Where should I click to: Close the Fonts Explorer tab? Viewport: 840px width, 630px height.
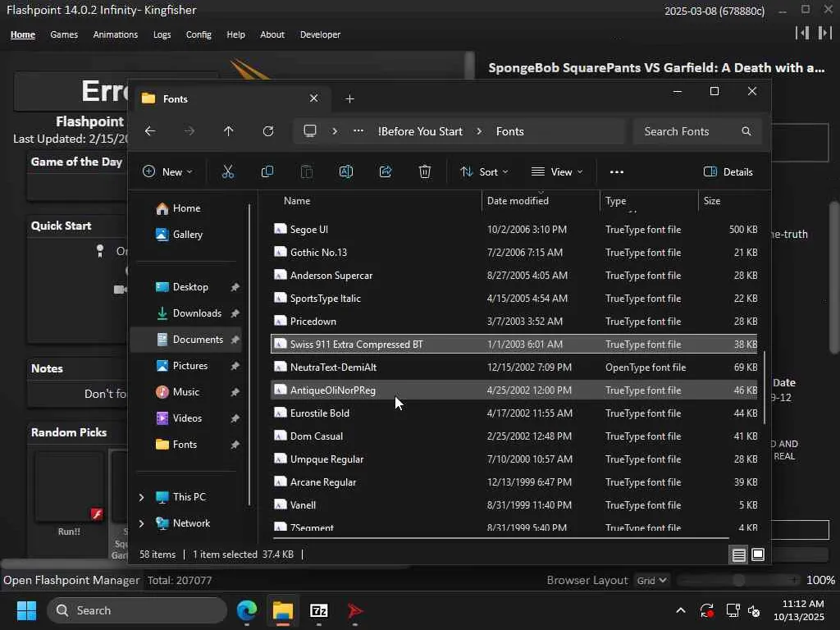314,98
